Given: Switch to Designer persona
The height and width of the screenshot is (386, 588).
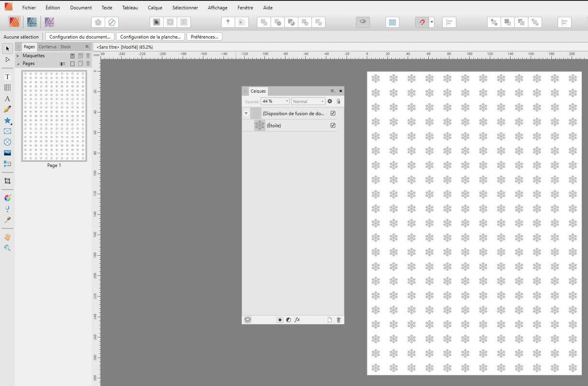Looking at the screenshot, I should point(32,22).
